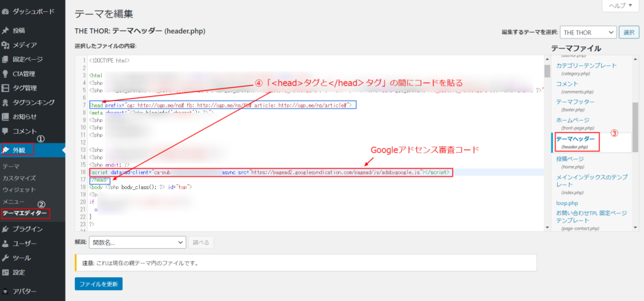
Task: Click the pushpin icon beside 投稿
Action: click(5, 30)
